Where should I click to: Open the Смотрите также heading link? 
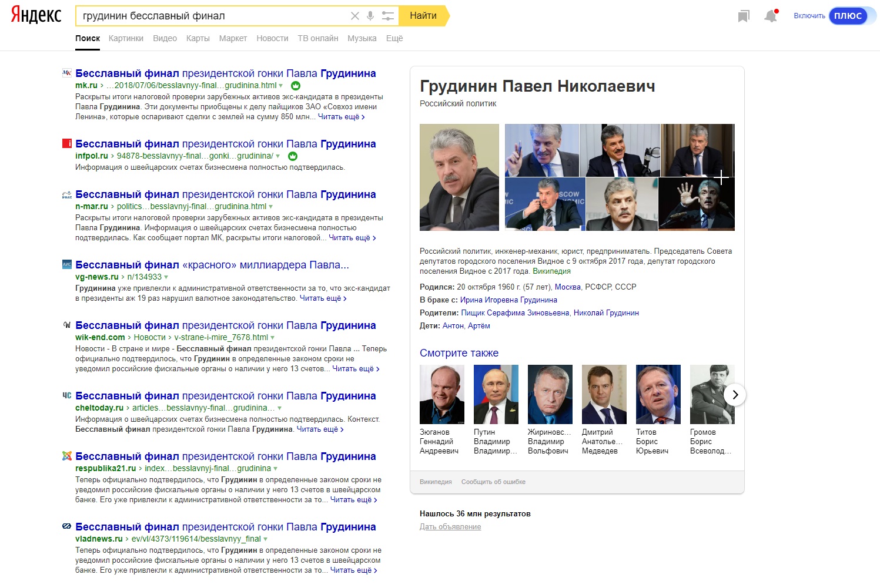[459, 353]
